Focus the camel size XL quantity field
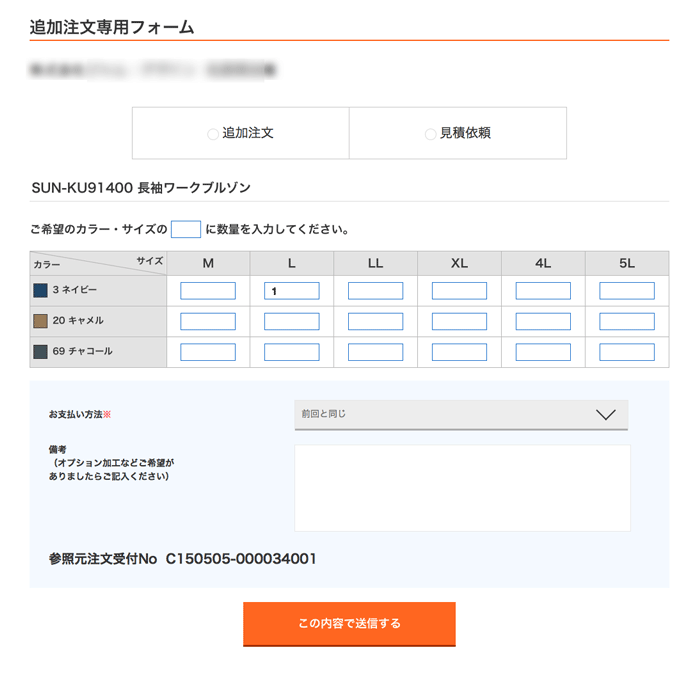 [x=459, y=321]
